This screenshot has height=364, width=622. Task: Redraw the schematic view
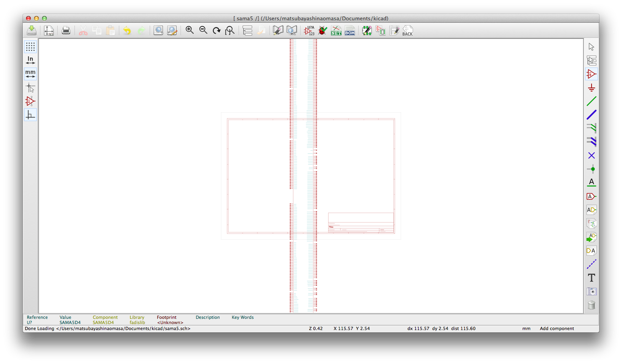click(217, 31)
